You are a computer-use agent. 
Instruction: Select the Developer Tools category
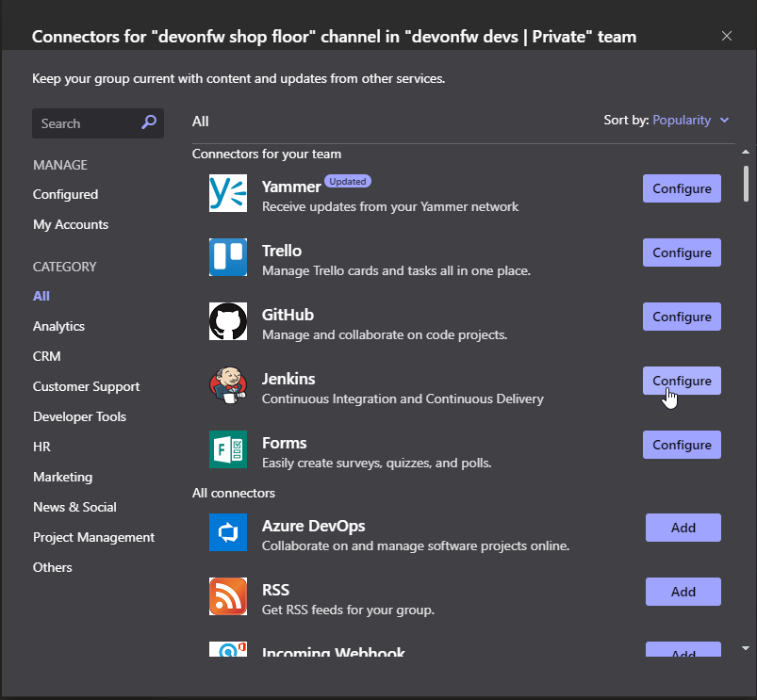coord(79,416)
